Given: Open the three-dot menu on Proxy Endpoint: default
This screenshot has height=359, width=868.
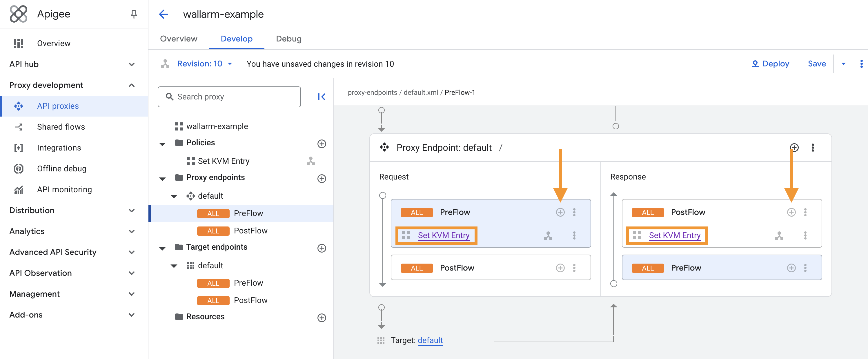Looking at the screenshot, I should click(813, 148).
